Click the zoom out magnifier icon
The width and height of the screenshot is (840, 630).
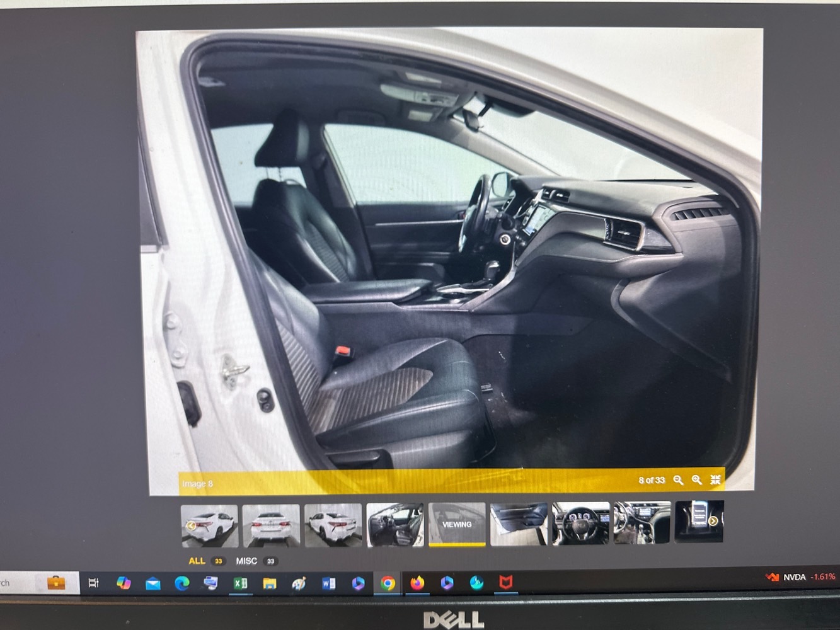[678, 480]
